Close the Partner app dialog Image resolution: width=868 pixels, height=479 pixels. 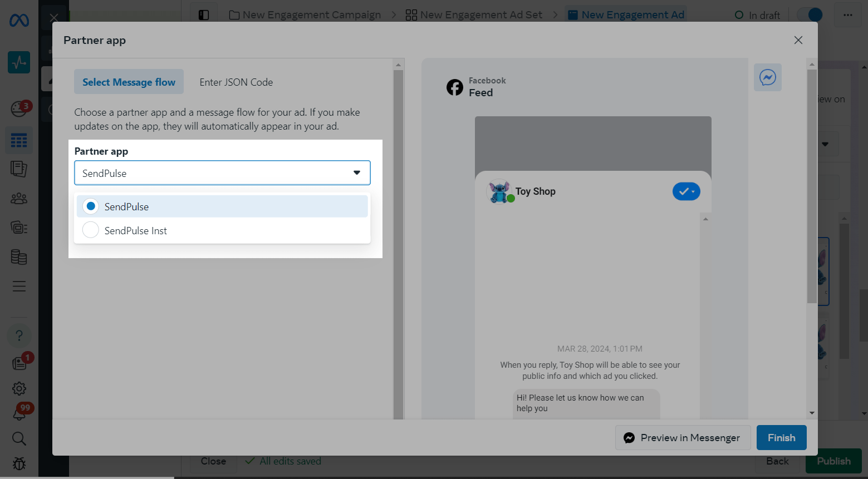(798, 40)
